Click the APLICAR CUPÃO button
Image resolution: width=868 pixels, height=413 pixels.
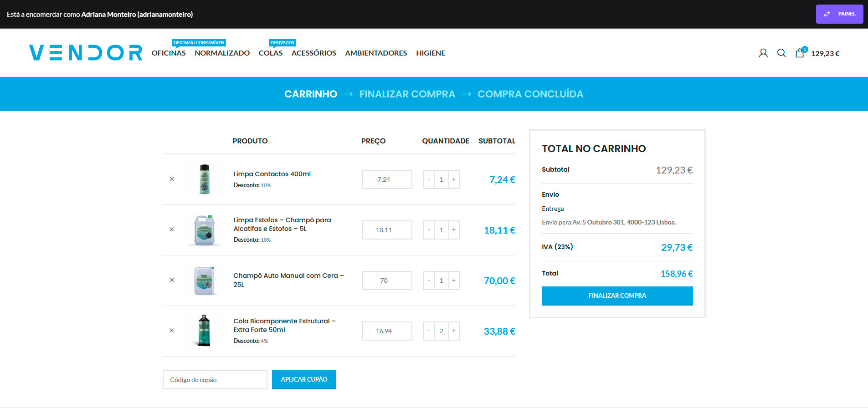pyautogui.click(x=304, y=380)
